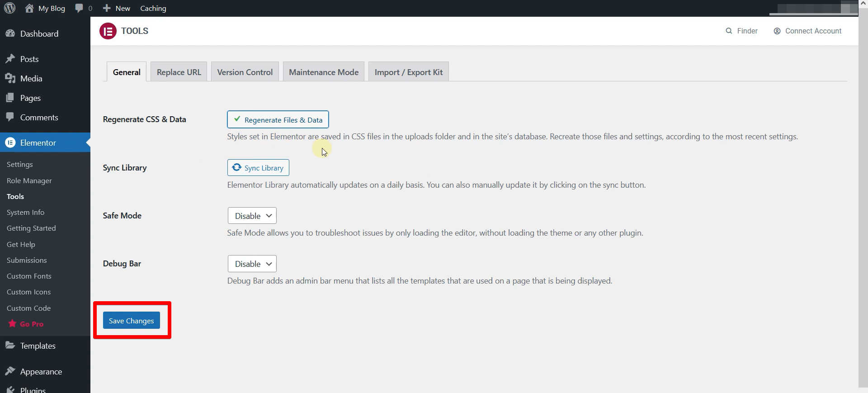Click the Finder magnifier icon

pyautogui.click(x=729, y=31)
